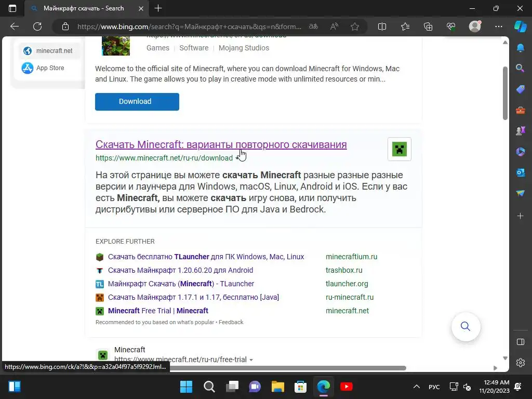The height and width of the screenshot is (399, 532).
Task: Open the profile avatar icon
Action: click(x=475, y=26)
